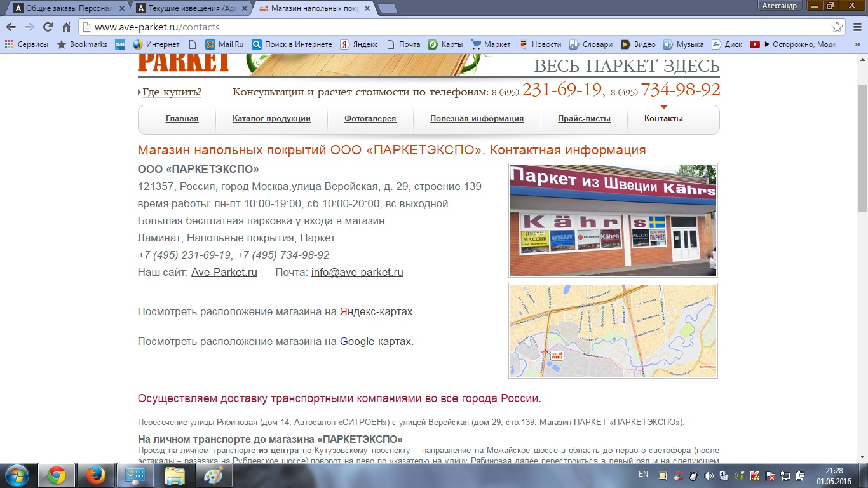The image size is (868, 488).
Task: Open the Диск bookmark
Action: tap(727, 44)
